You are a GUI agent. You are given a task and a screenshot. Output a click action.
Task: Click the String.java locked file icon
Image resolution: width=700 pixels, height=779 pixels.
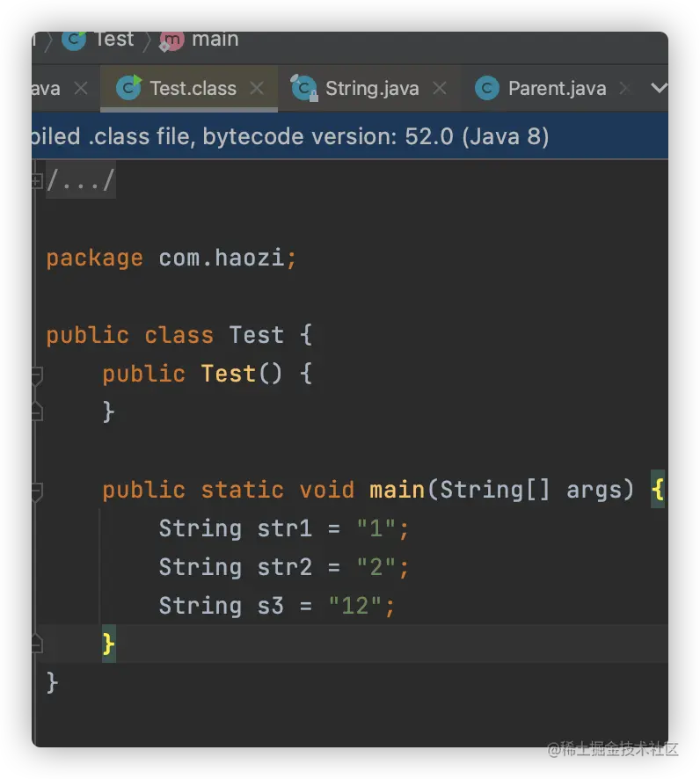[x=304, y=88]
